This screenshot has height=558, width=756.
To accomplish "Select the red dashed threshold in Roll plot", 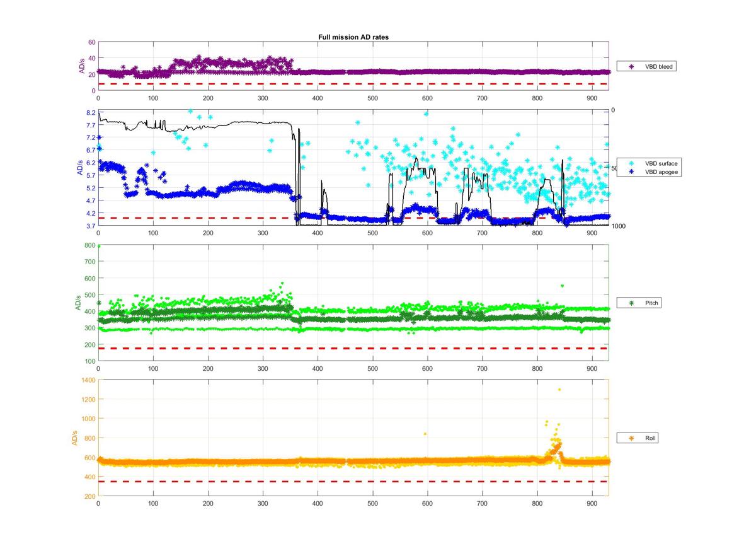I will click(x=353, y=482).
